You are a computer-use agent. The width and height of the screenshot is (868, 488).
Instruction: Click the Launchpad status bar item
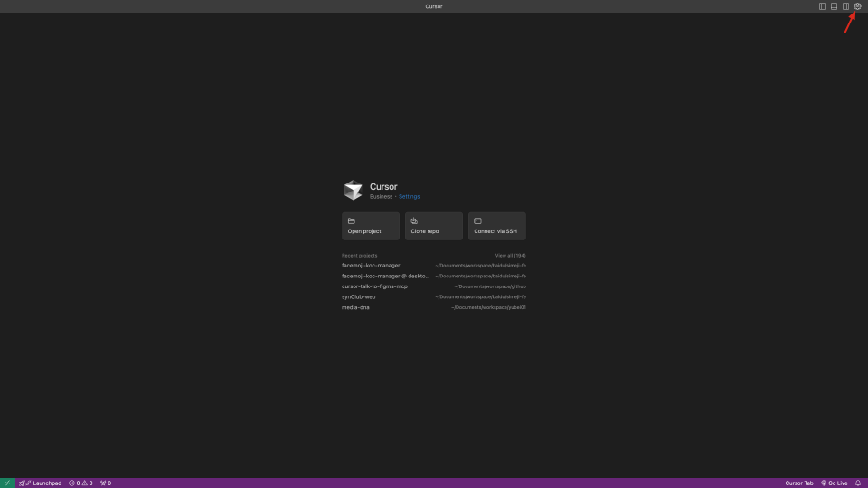[x=41, y=483]
